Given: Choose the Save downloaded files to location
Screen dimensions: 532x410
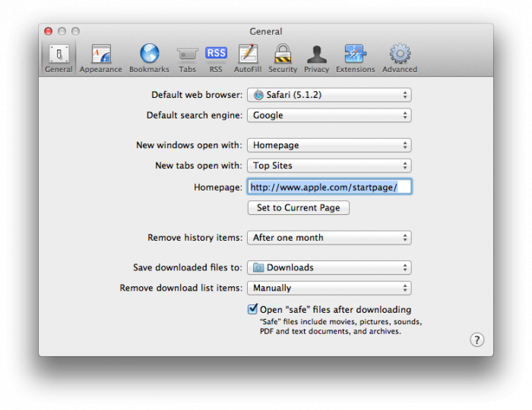Looking at the screenshot, I should pos(329,267).
